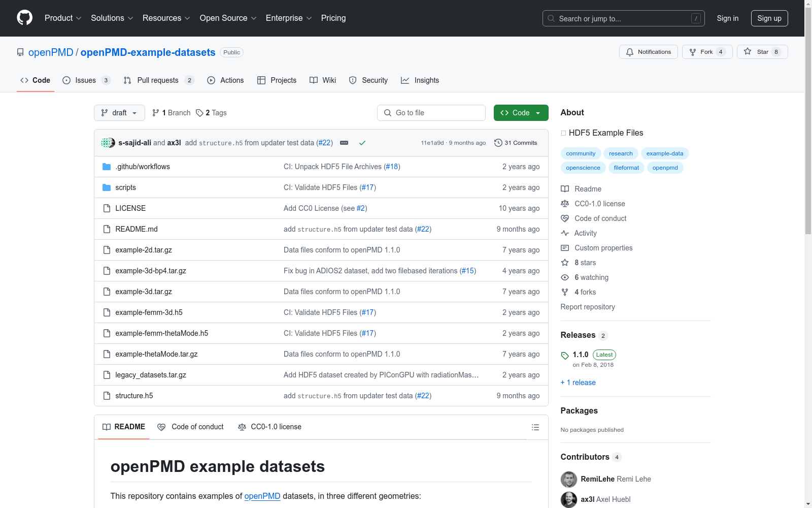Click the forks icon in About
This screenshot has height=508, width=812.
565,292
